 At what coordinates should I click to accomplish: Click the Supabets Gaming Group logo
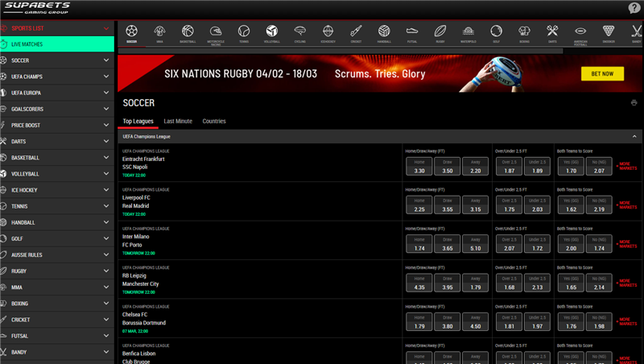[37, 8]
